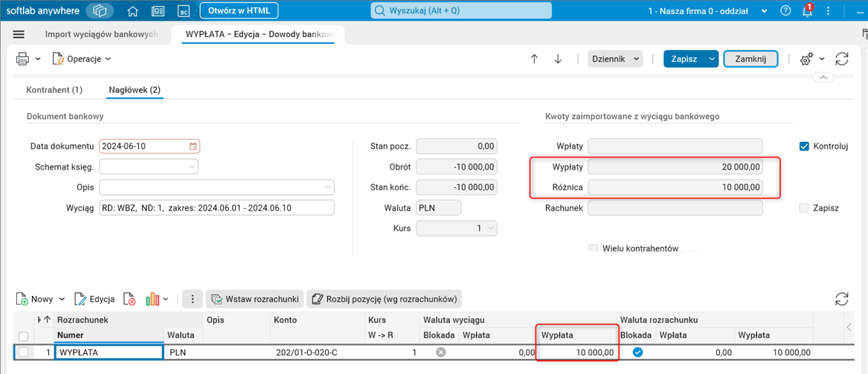Click the Wypłaty 20 000,00 field
Image resolution: width=868 pixels, height=374 pixels.
click(675, 167)
